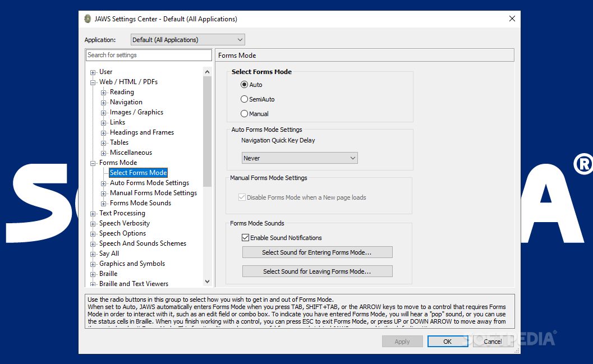Collapse the Web / HTML / PDFs node
593x364 pixels.
coord(93,82)
